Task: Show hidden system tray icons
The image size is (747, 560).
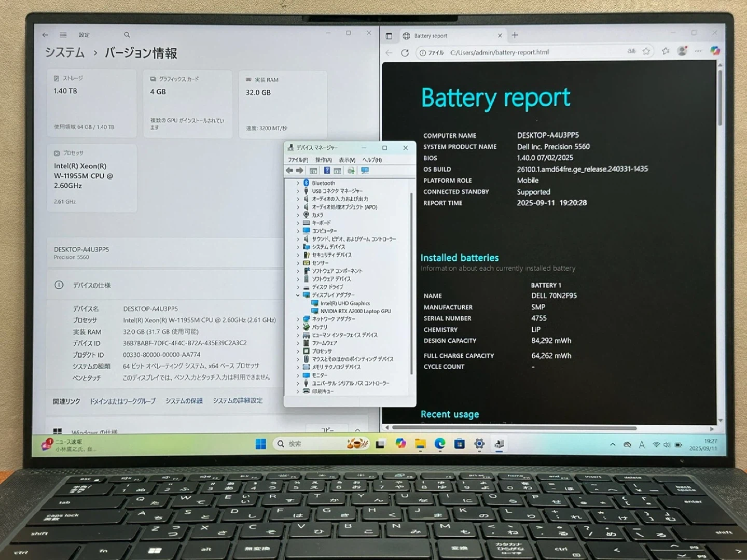Action: click(x=613, y=445)
